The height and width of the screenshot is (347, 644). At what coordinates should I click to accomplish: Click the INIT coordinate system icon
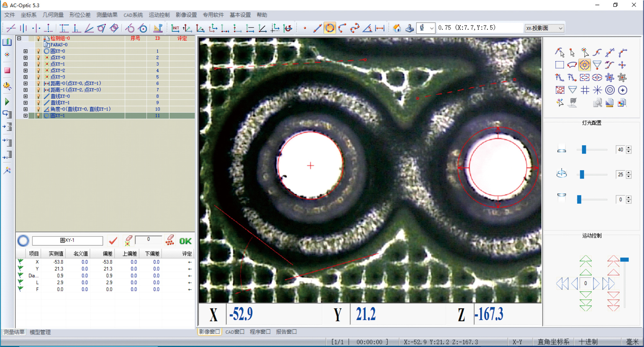pyautogui.click(x=175, y=28)
